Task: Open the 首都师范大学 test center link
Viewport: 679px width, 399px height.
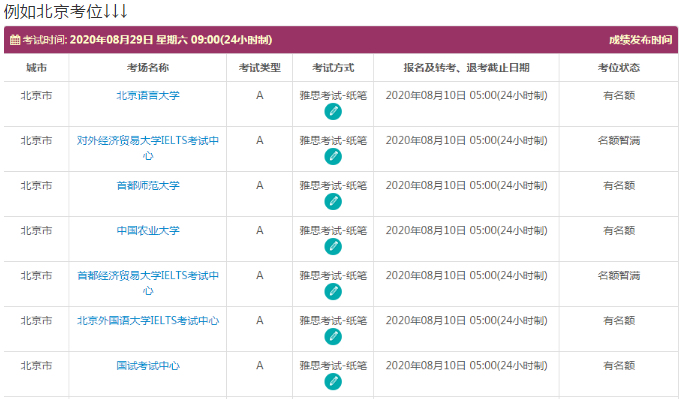Action: coord(148,185)
